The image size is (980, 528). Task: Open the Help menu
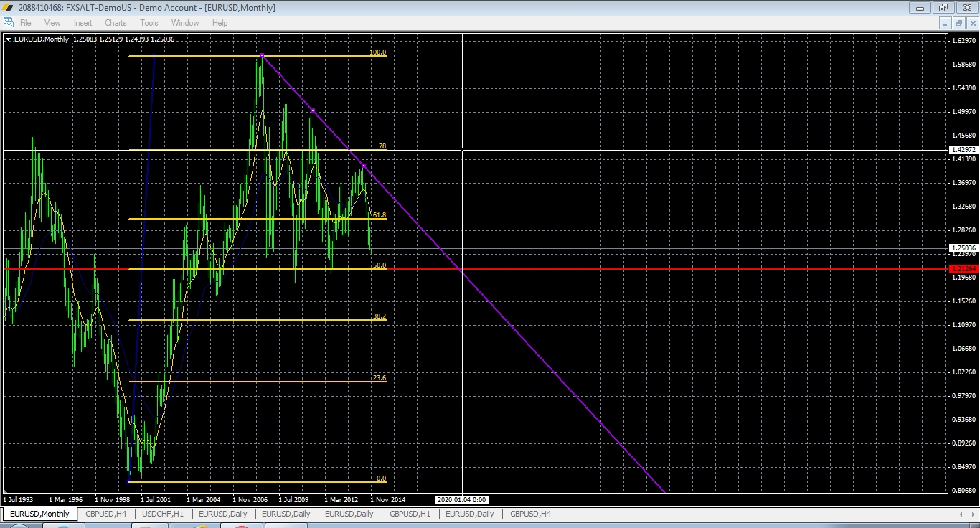[220, 22]
